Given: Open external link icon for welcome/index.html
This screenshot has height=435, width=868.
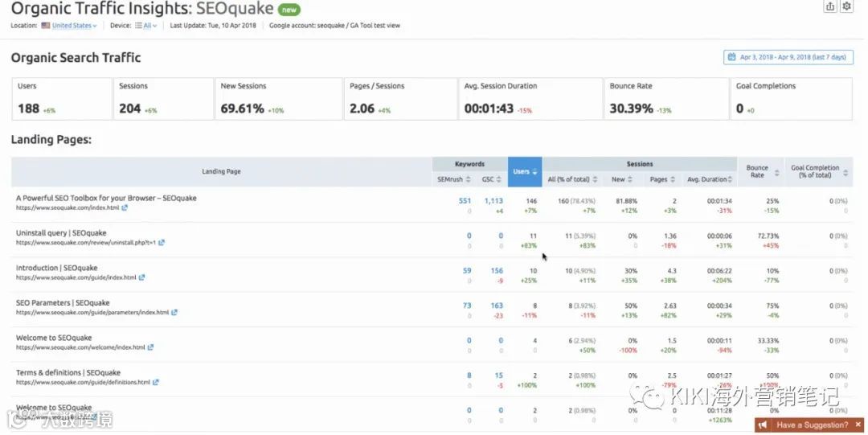Looking at the screenshot, I should tap(150, 347).
